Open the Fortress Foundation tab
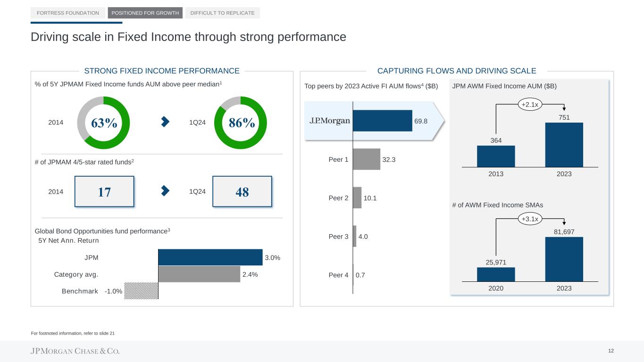 pos(68,13)
